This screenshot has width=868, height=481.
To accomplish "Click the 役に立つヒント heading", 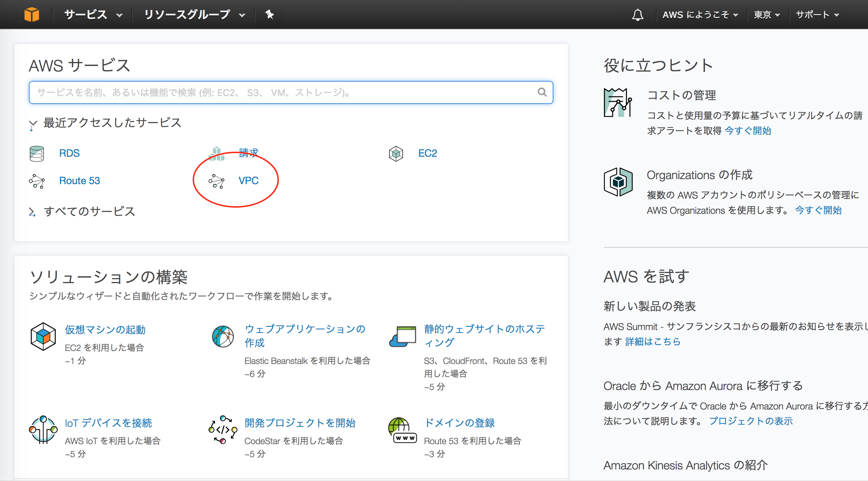I will [x=658, y=66].
